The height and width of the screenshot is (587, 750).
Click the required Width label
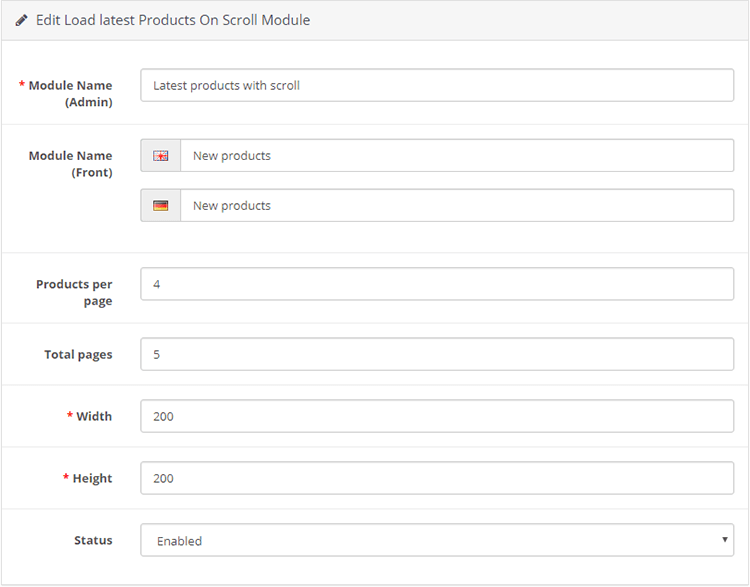pyautogui.click(x=94, y=416)
